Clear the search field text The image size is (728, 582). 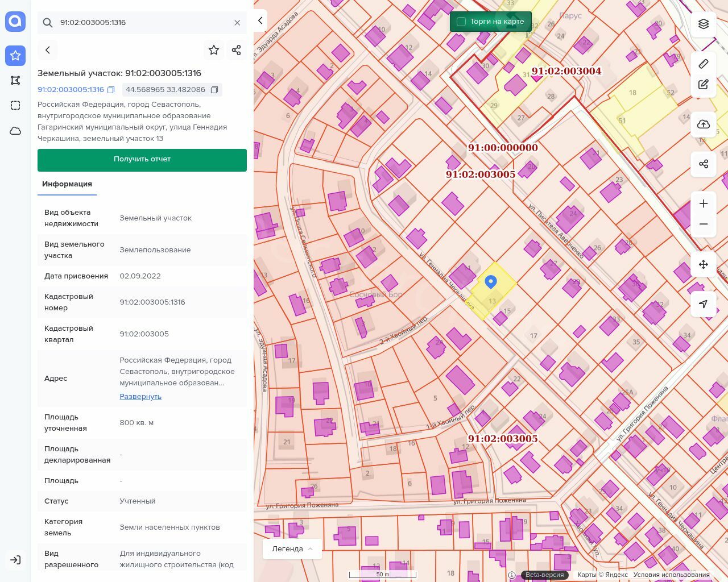pos(237,23)
